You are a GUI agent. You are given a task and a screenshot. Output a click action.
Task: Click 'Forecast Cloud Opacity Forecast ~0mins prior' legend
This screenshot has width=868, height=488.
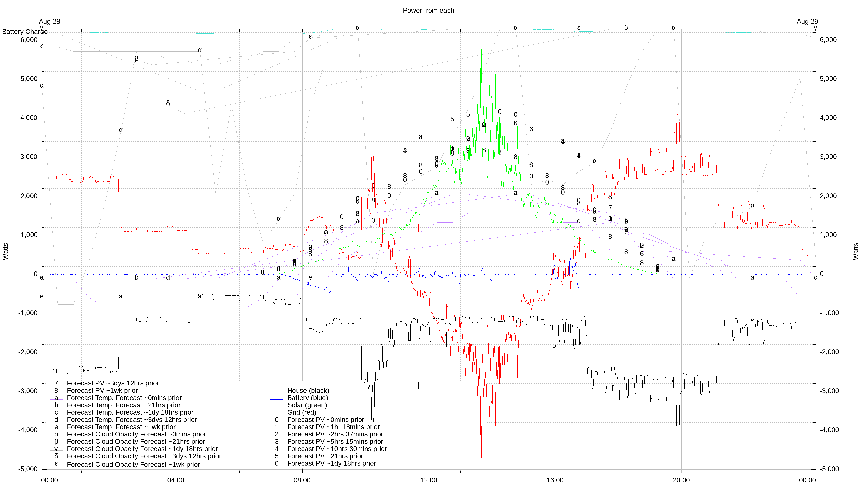pyautogui.click(x=136, y=434)
